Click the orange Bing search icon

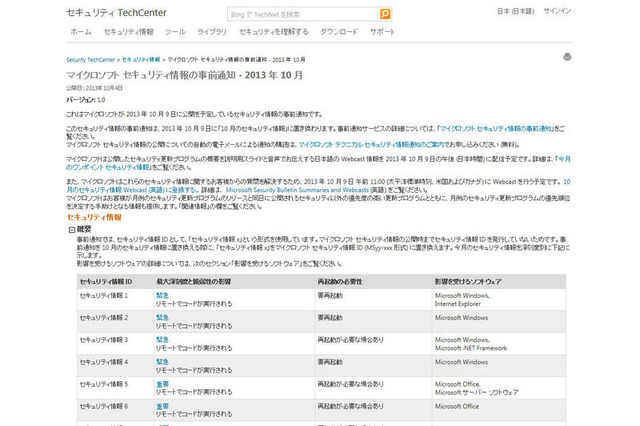click(x=385, y=14)
